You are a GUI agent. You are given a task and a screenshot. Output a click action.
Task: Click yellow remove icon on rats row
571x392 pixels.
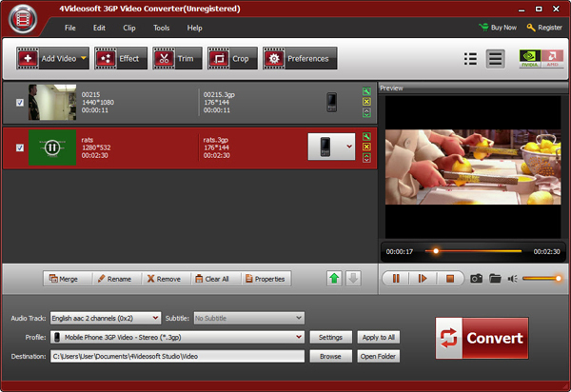click(x=366, y=147)
